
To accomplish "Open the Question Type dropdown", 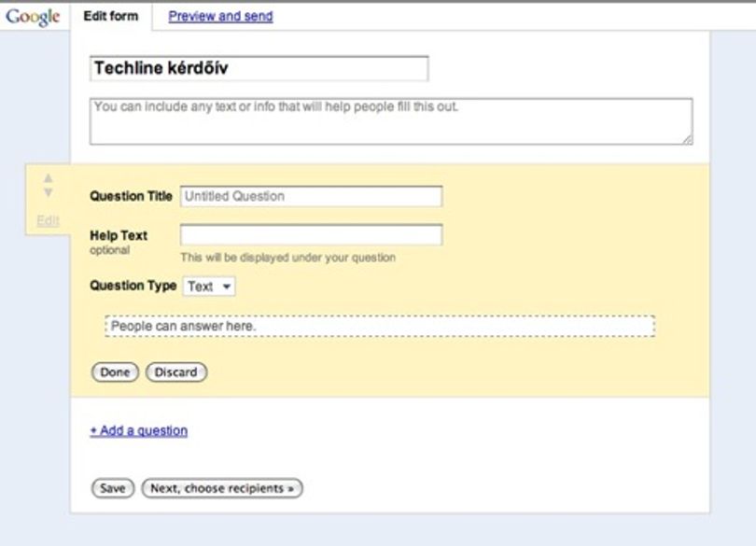I will point(209,287).
